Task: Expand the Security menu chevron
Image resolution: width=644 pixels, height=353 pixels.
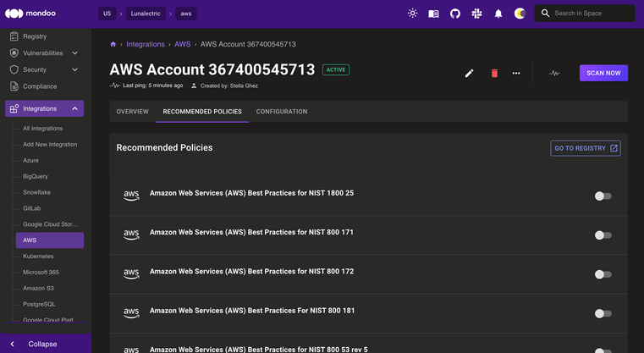Action: 74,69
